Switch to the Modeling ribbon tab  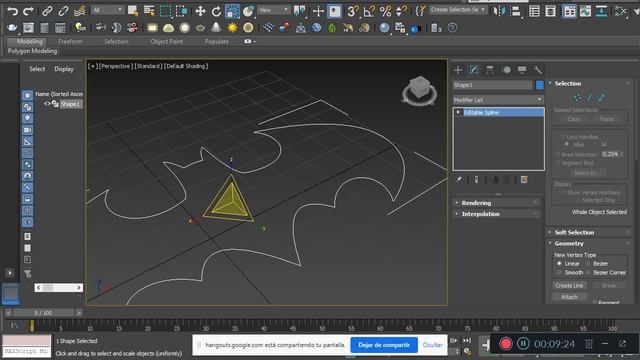pos(29,41)
